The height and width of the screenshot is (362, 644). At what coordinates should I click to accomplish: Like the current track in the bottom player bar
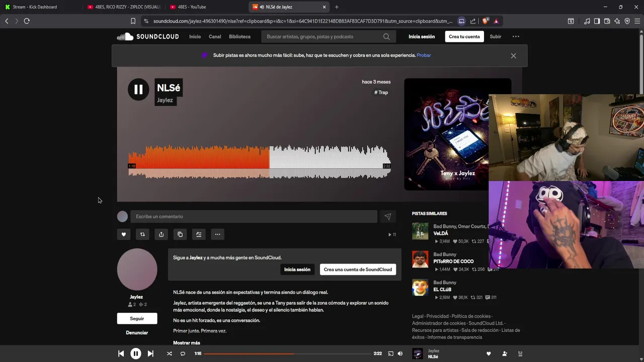tap(489, 353)
